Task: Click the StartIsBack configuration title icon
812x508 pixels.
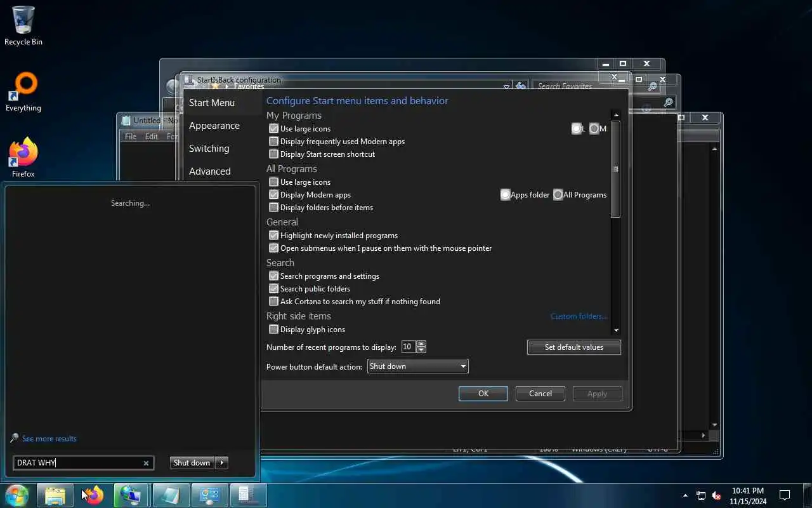Action: (x=190, y=80)
